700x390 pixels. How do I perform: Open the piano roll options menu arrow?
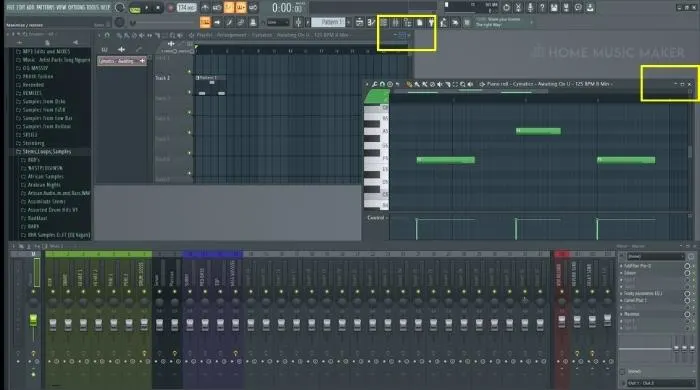[x=367, y=84]
